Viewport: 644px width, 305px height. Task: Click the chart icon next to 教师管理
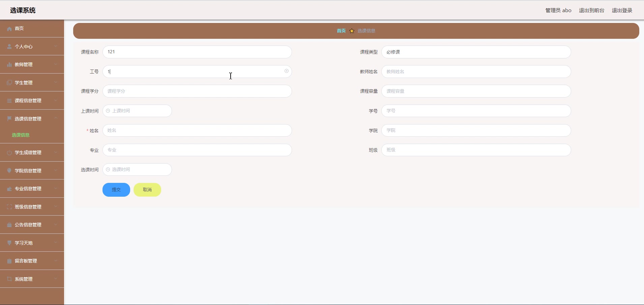click(x=8, y=64)
